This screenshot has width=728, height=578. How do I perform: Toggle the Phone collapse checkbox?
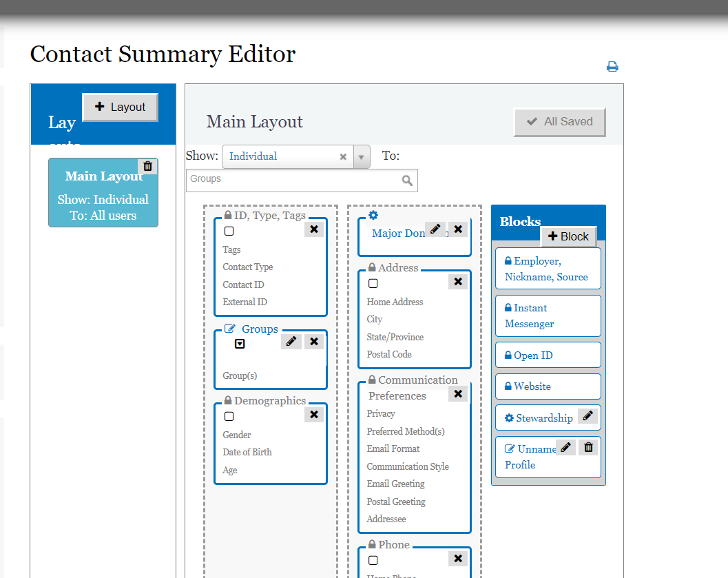(373, 560)
